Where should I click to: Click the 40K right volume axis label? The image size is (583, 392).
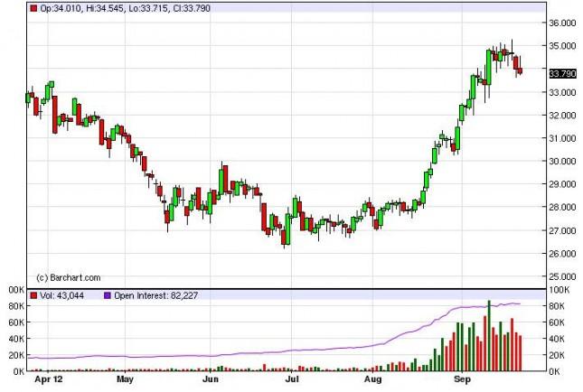[x=557, y=339]
